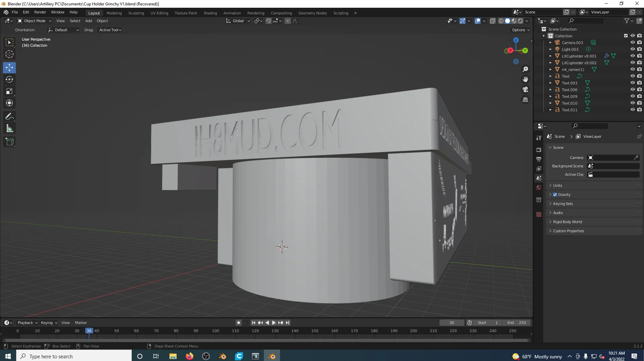
Task: Switch to wireframe viewport shading
Action: 501,21
